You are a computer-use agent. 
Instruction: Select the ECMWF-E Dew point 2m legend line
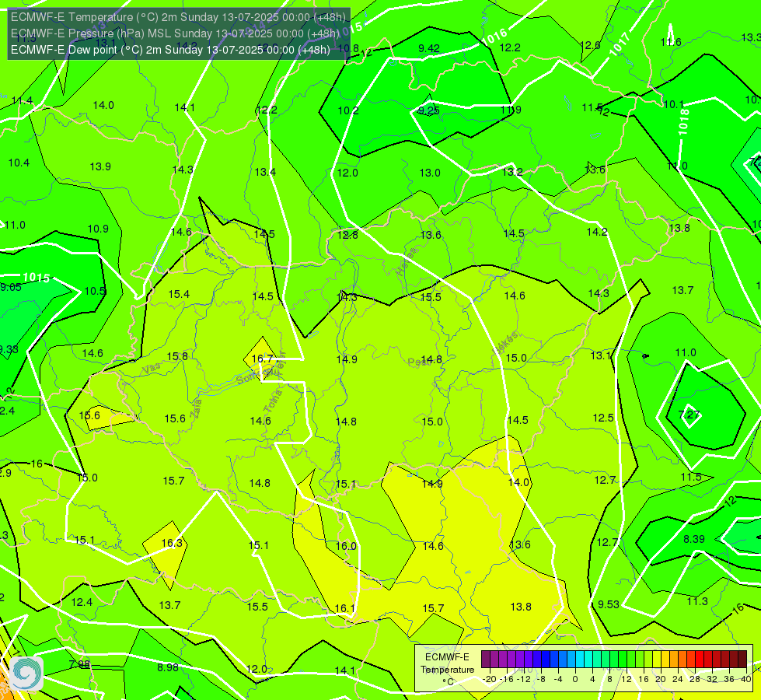pos(170,50)
